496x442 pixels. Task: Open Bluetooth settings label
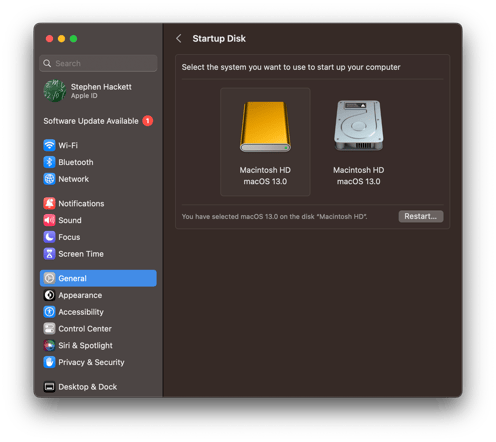pos(76,162)
